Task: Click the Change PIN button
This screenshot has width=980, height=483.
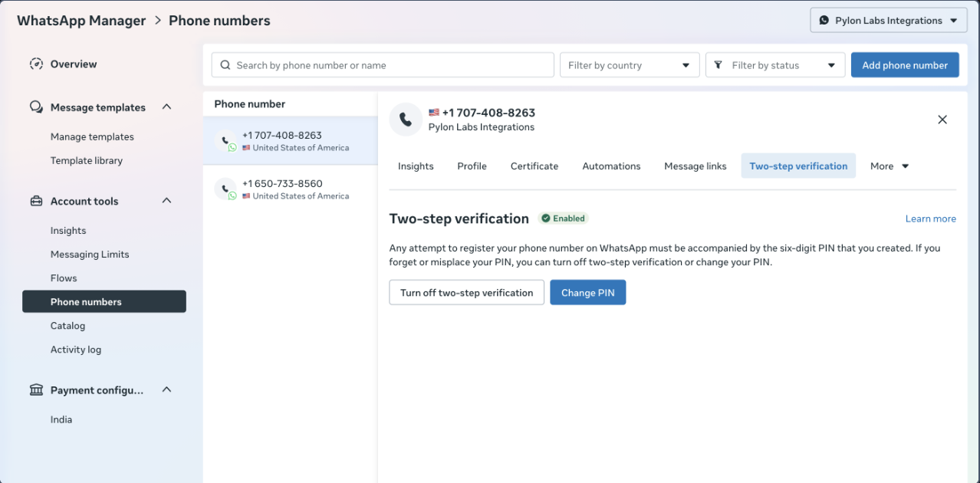Action: coord(587,293)
